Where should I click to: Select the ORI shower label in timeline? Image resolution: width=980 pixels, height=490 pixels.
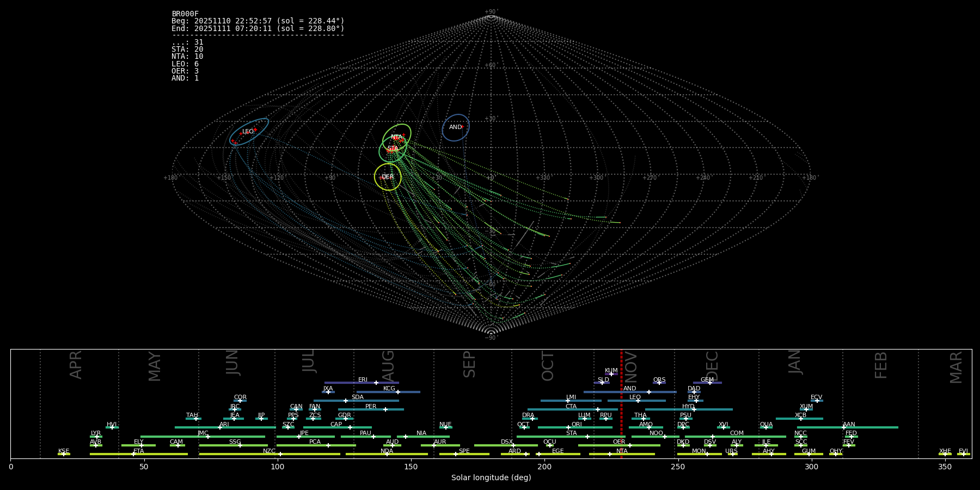[577, 425]
